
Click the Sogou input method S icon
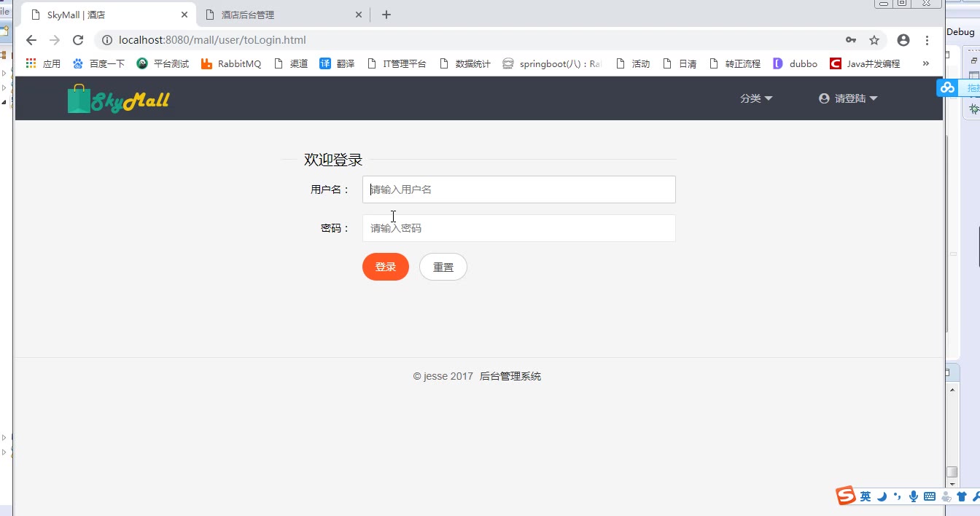coord(846,496)
